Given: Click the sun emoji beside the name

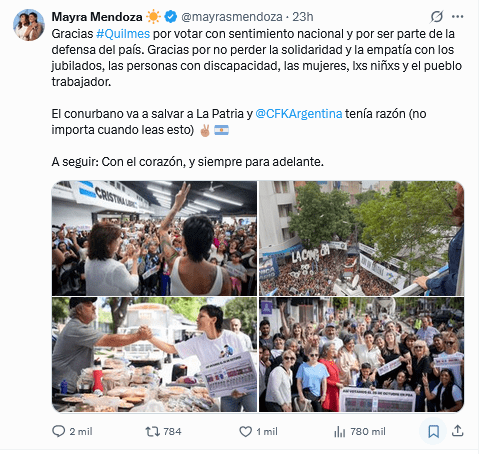Looking at the screenshot, I should [153, 17].
